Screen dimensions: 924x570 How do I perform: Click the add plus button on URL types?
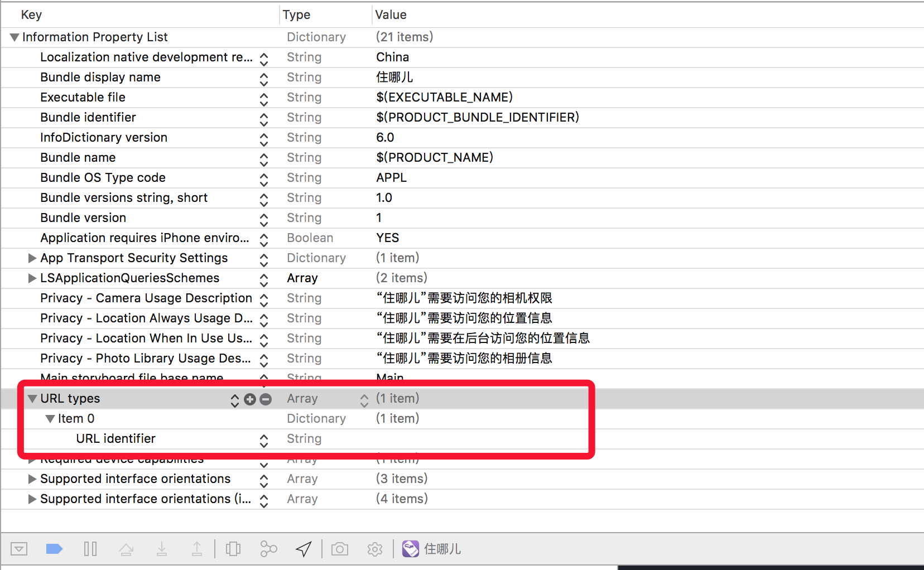[250, 399]
